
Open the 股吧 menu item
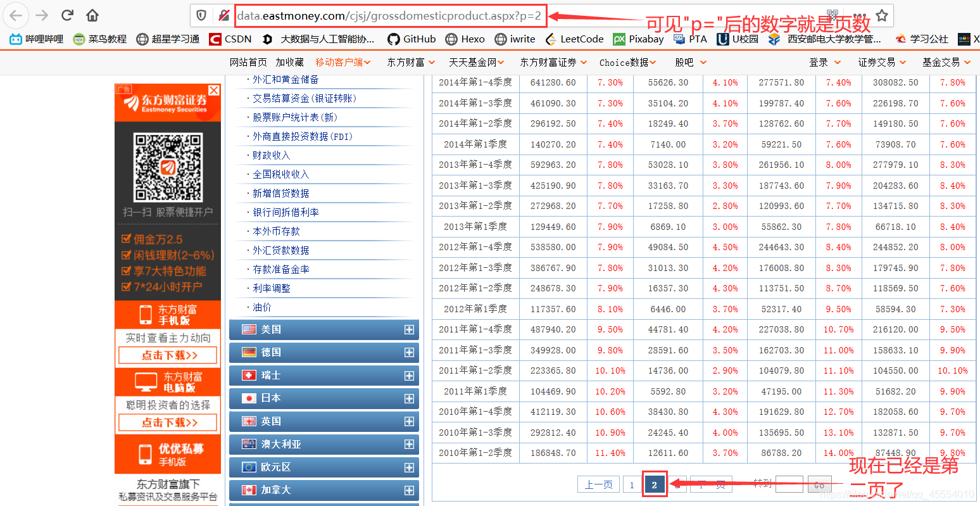[686, 62]
